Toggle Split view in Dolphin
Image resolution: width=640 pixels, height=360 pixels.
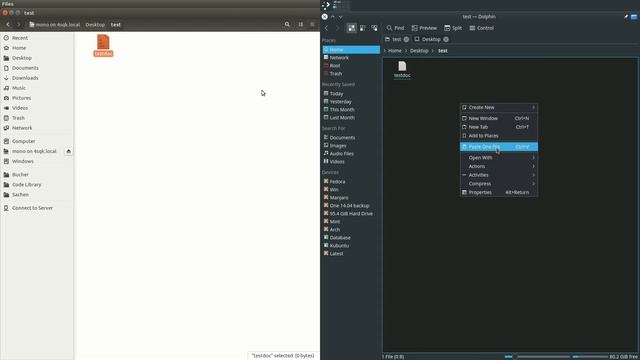pyautogui.click(x=453, y=28)
